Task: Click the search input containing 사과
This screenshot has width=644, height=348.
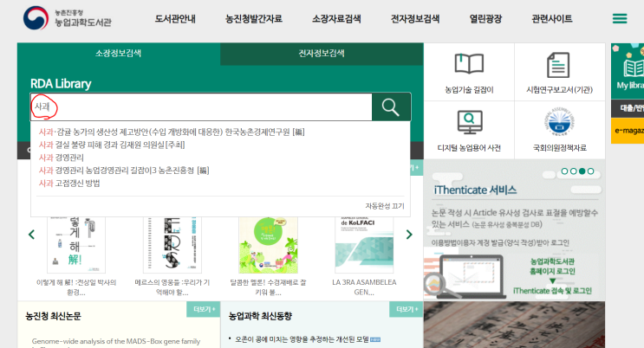Action: click(x=201, y=107)
